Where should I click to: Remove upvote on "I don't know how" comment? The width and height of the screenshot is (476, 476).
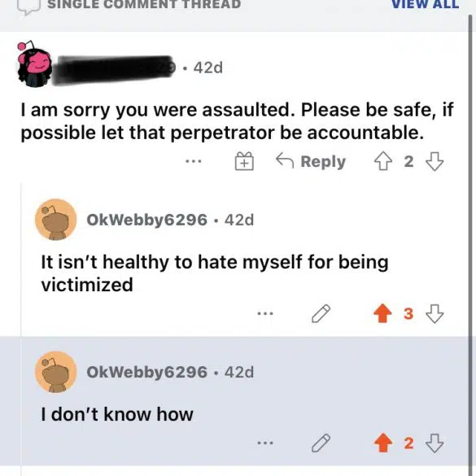click(x=382, y=443)
